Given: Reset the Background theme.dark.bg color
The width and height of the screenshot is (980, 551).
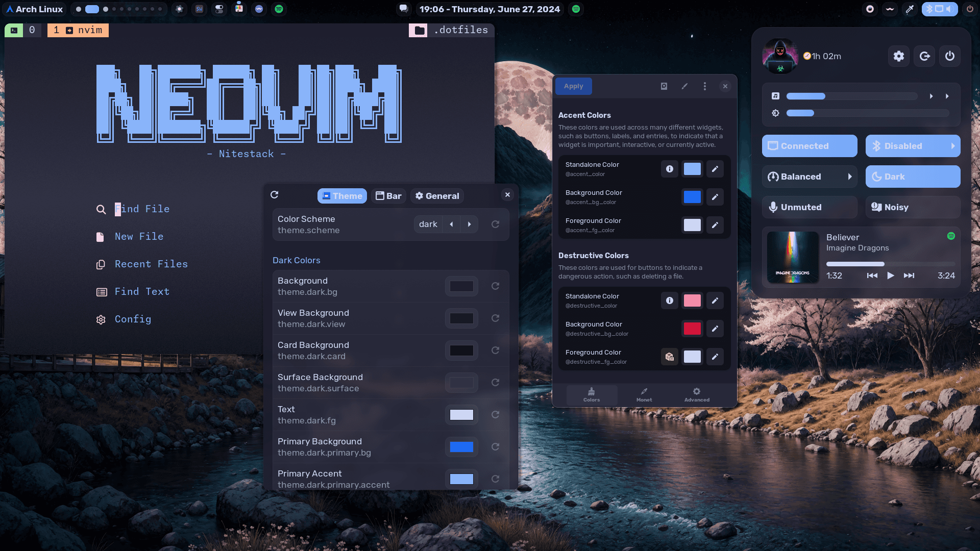Looking at the screenshot, I should click(495, 286).
